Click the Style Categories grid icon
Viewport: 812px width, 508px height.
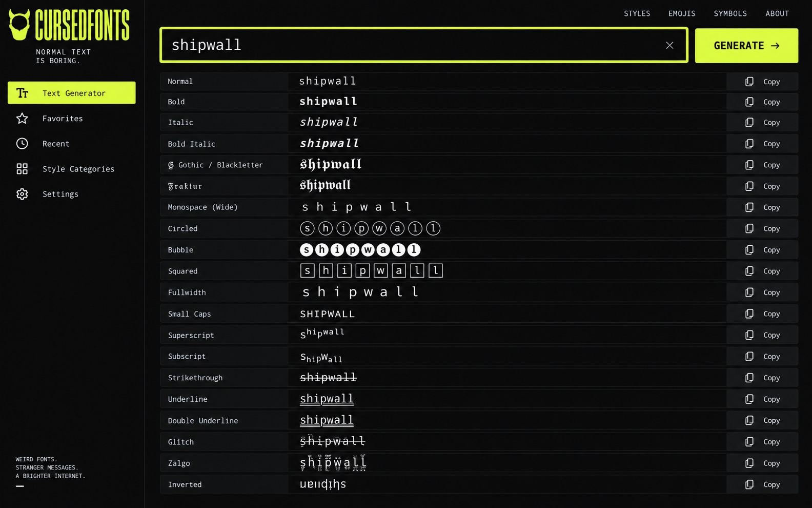point(22,169)
